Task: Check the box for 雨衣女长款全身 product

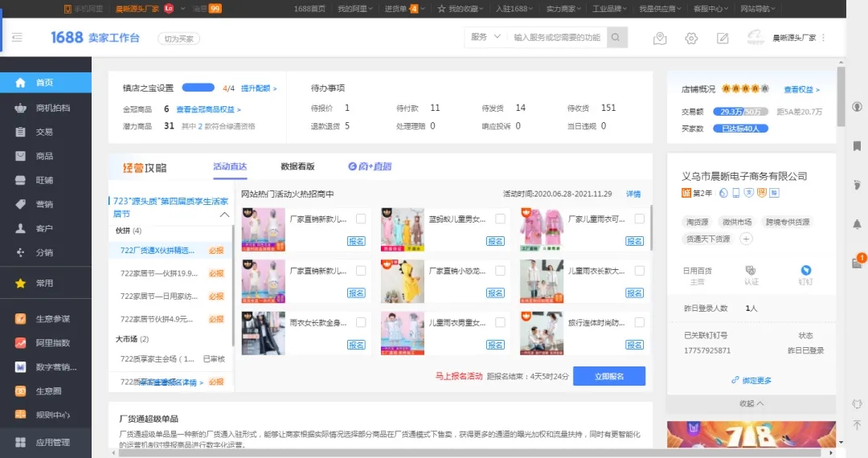Action: tap(361, 322)
